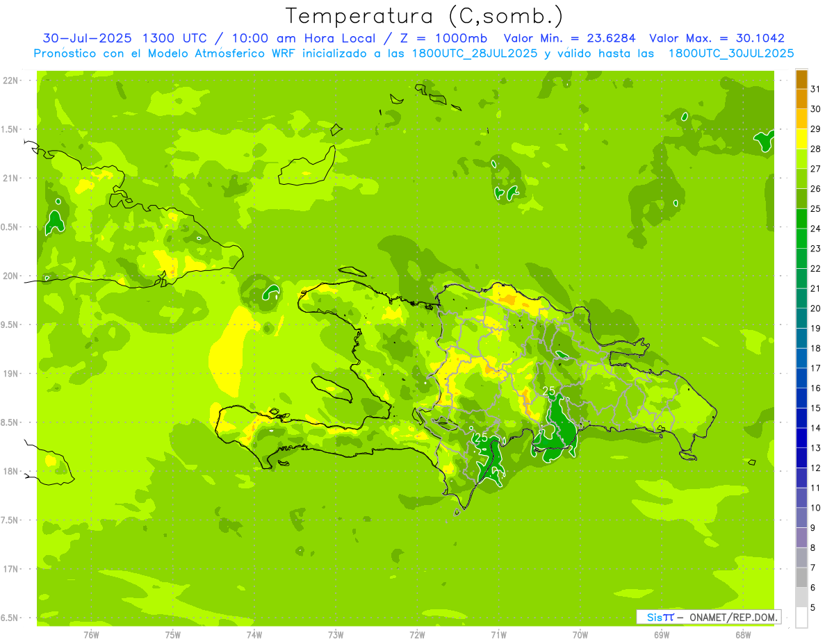Screen dimensions: 834x644
Task: Select the dark green swatch between 24 and 25
Action: 802,219
